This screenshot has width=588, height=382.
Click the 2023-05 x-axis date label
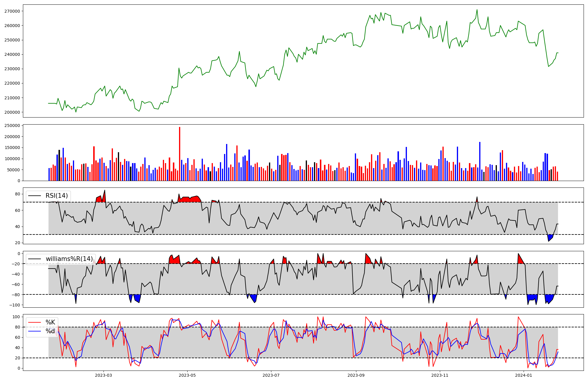click(x=187, y=375)
